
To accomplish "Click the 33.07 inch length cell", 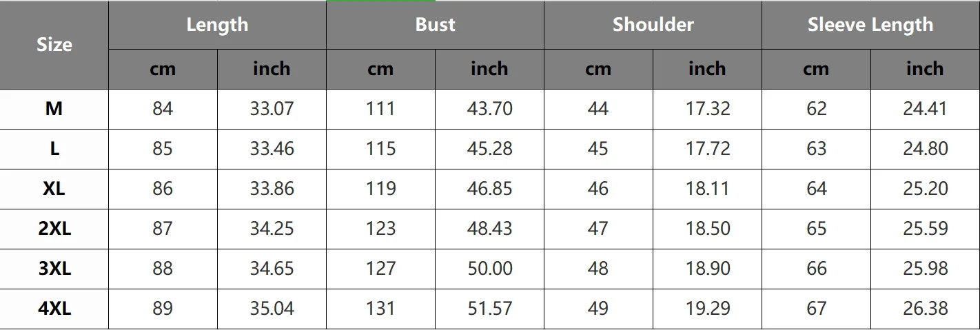I will coord(272,109).
